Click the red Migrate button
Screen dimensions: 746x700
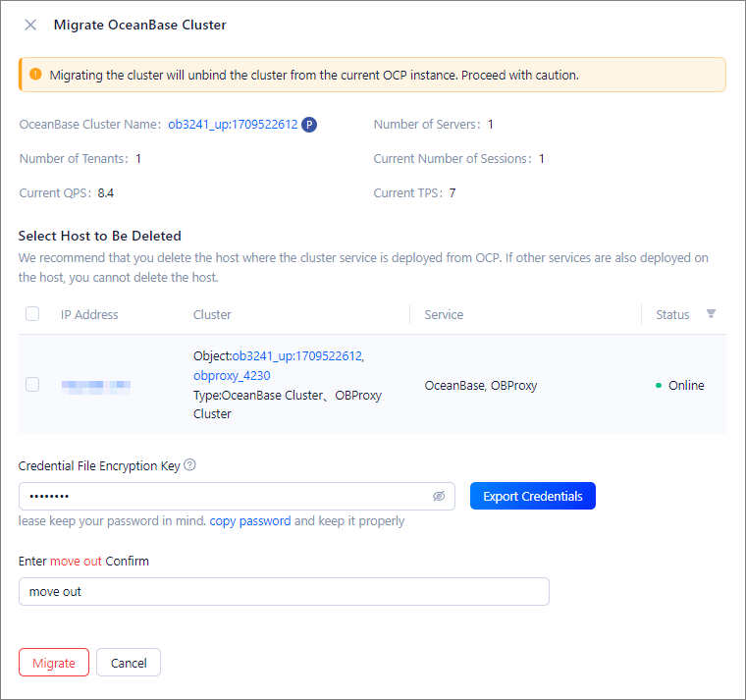pos(54,663)
